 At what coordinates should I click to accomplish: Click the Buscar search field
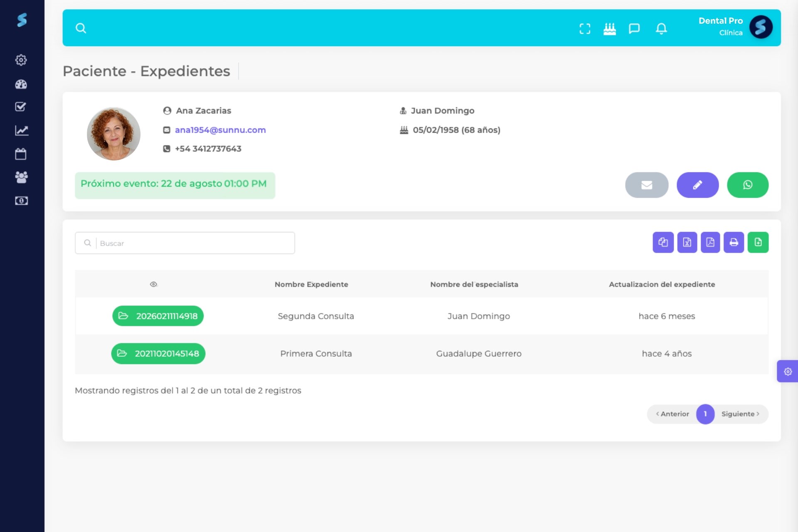coord(185,243)
